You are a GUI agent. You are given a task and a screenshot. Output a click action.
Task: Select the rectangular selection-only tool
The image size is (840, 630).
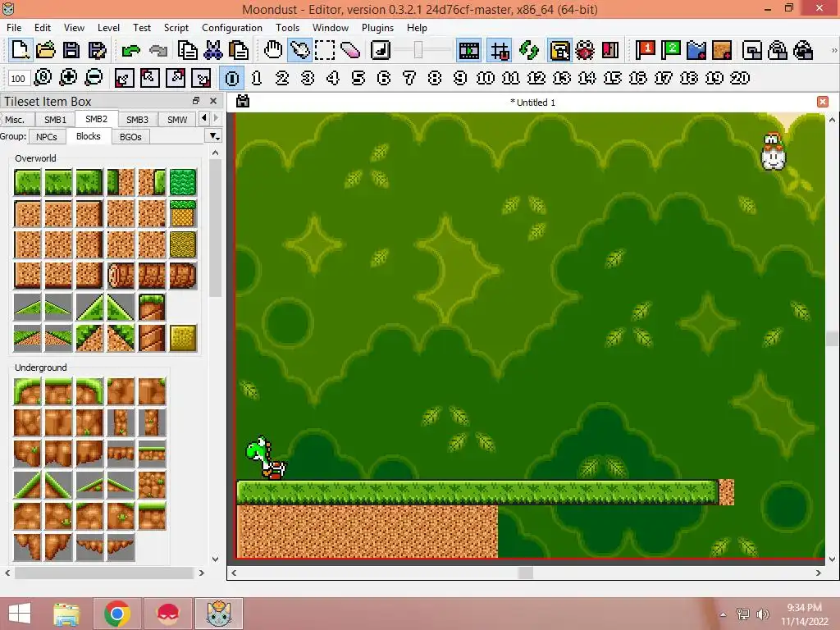click(325, 50)
